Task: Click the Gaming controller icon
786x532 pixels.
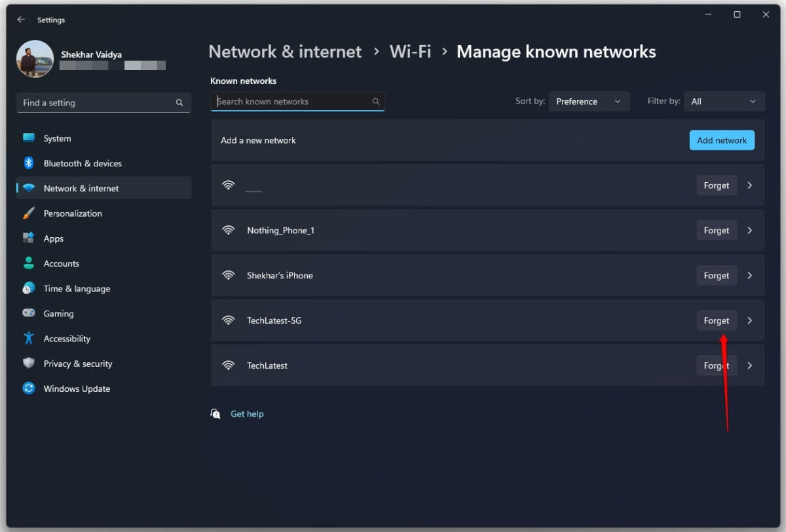Action: [29, 313]
